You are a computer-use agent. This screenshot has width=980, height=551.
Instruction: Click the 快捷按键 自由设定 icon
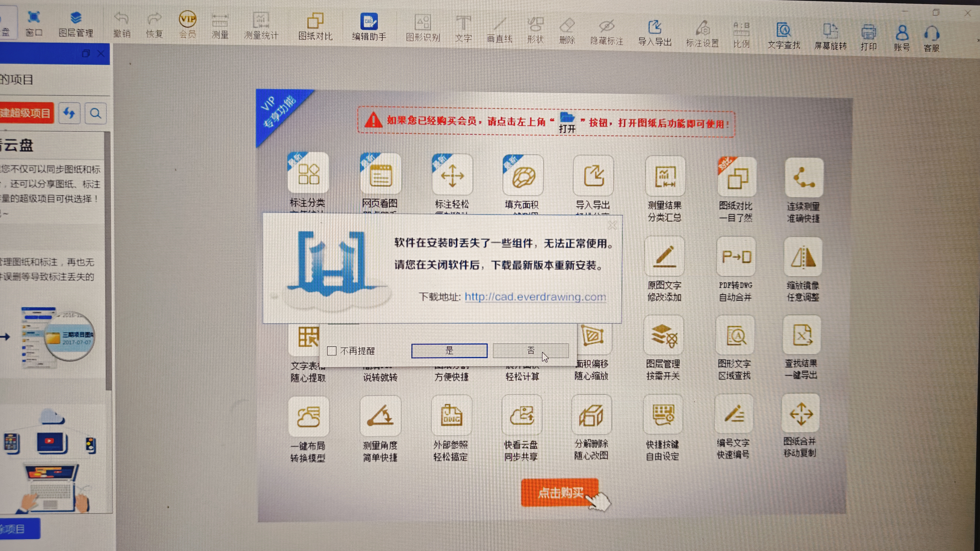click(663, 414)
